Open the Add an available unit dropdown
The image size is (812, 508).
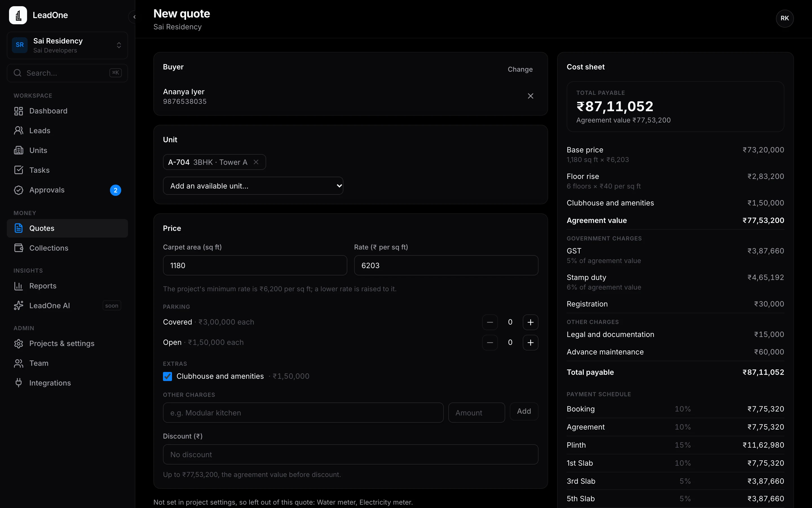pyautogui.click(x=253, y=186)
